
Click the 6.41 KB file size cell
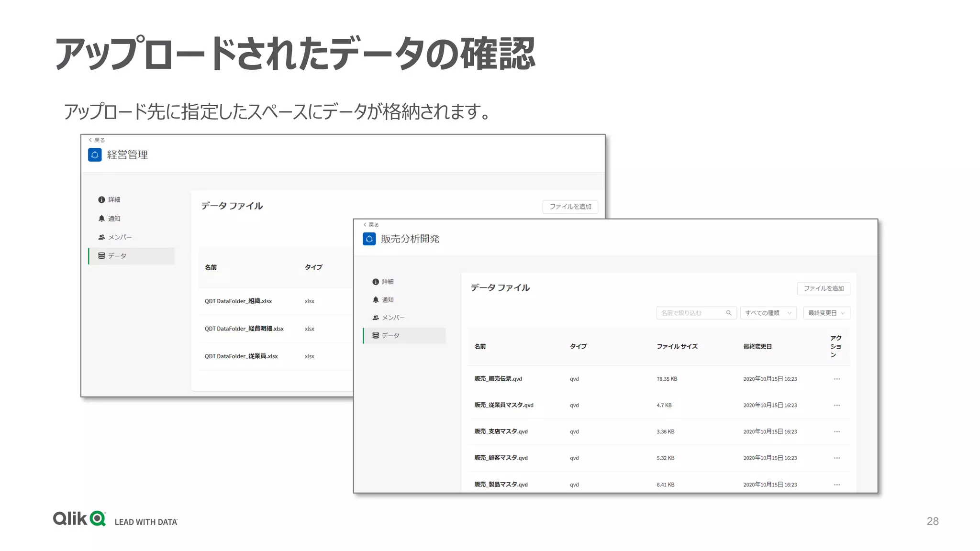[666, 485]
